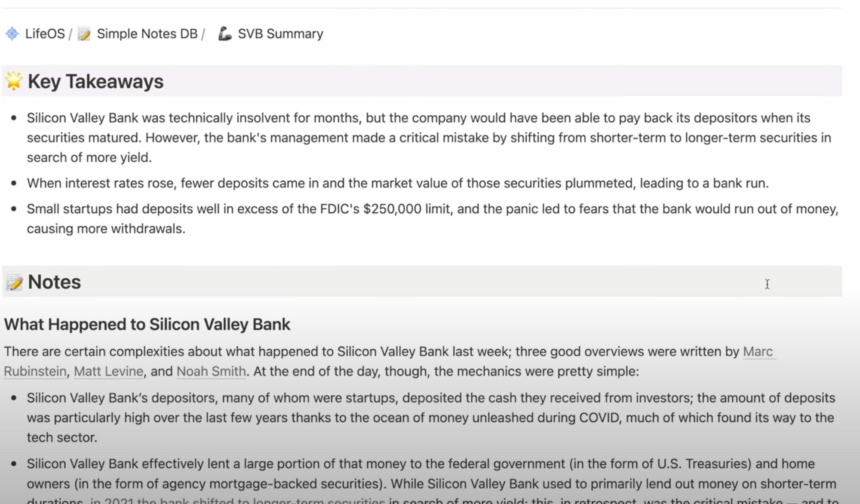Select the SVB Summary breadcrumb title
The height and width of the screenshot is (504, 860).
[x=280, y=34]
